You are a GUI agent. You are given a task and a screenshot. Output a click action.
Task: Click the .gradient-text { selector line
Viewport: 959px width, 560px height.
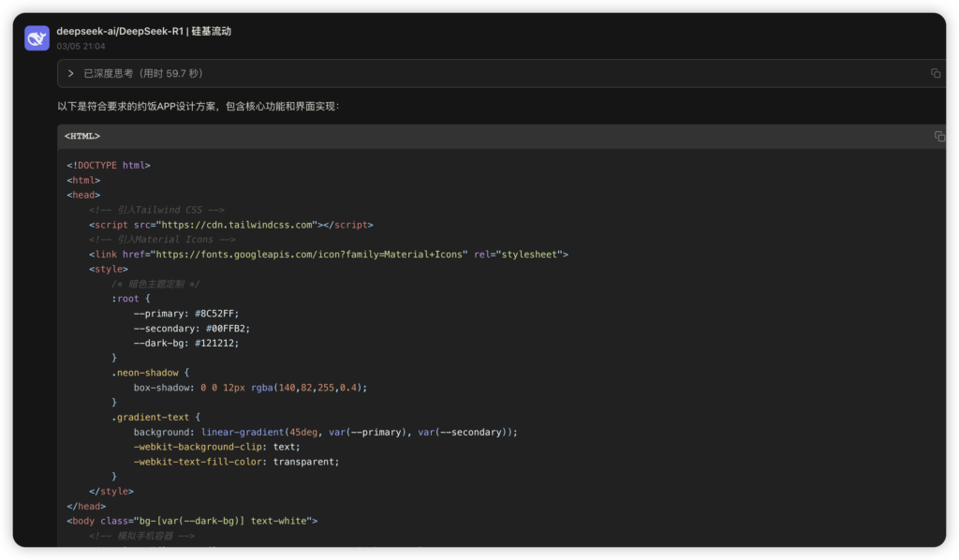tap(156, 418)
